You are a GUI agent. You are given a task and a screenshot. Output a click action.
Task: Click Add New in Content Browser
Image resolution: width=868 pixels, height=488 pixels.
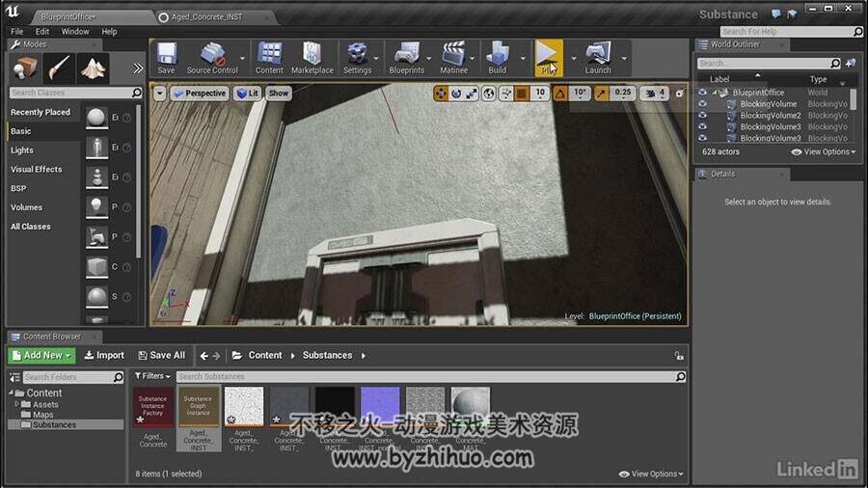point(41,355)
